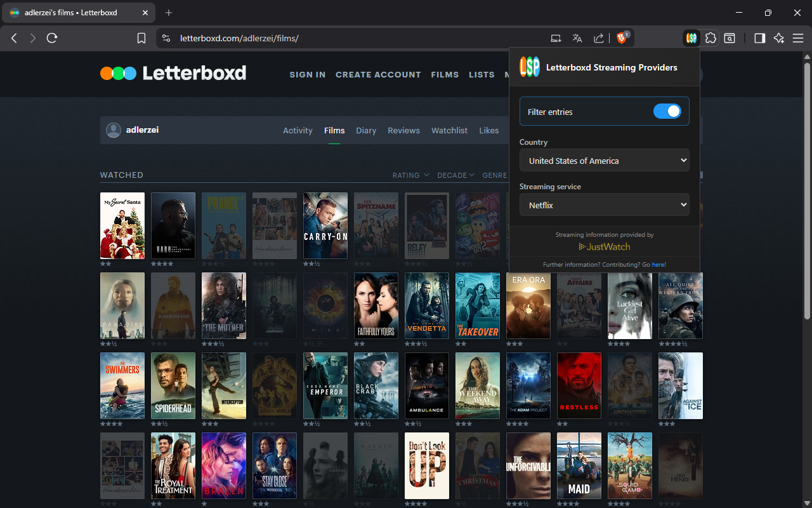The image size is (812, 508).
Task: Open the Don't Look Up poster
Action: tap(426, 465)
